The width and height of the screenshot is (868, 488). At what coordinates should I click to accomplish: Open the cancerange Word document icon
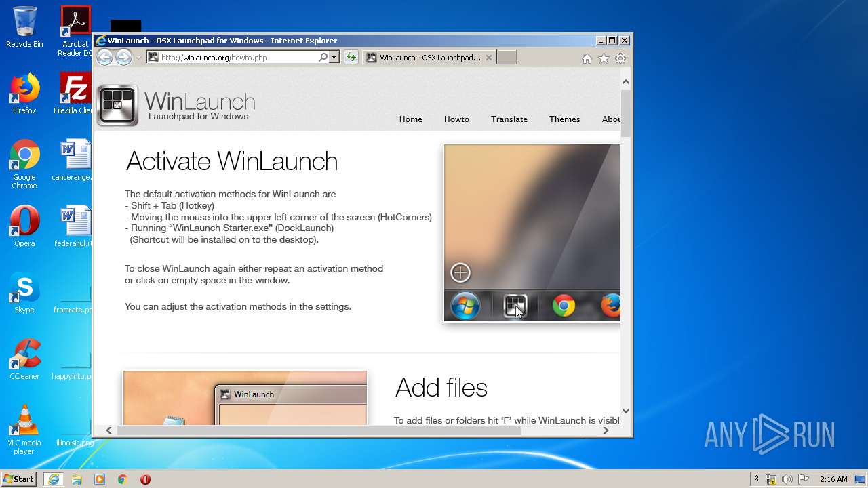click(73, 160)
